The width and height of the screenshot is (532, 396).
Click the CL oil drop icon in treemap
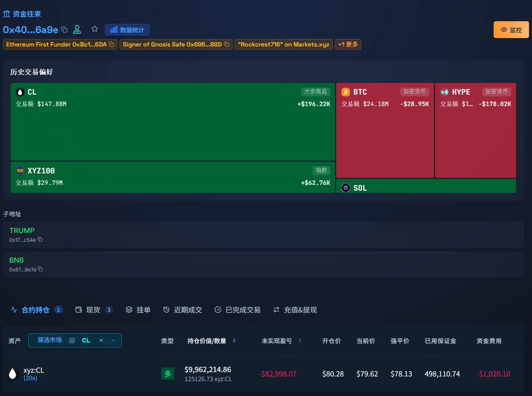20,92
